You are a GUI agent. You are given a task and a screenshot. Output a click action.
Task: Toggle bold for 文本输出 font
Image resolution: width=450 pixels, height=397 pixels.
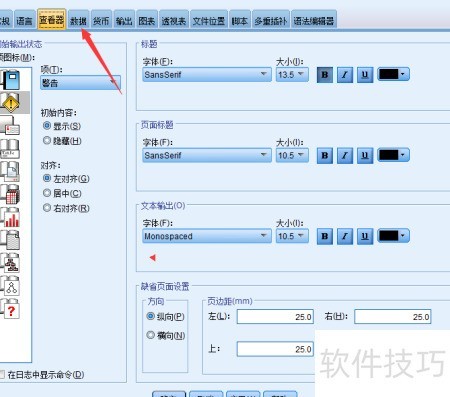[x=325, y=236]
